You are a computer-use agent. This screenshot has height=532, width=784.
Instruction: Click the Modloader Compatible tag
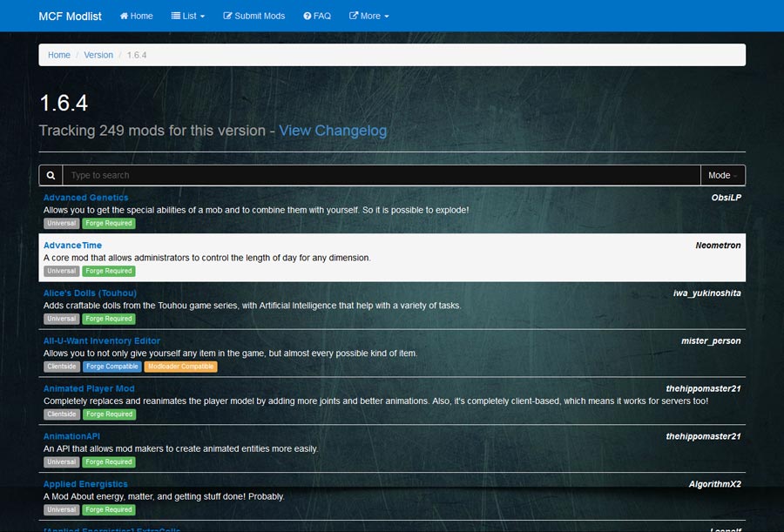coord(181,367)
